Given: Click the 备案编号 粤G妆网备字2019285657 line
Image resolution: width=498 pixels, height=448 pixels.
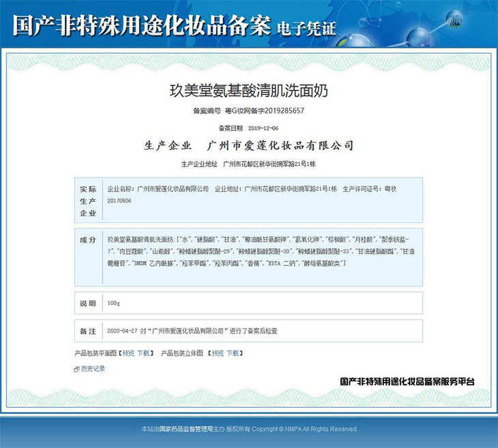Looking at the screenshot, I should [x=248, y=110].
